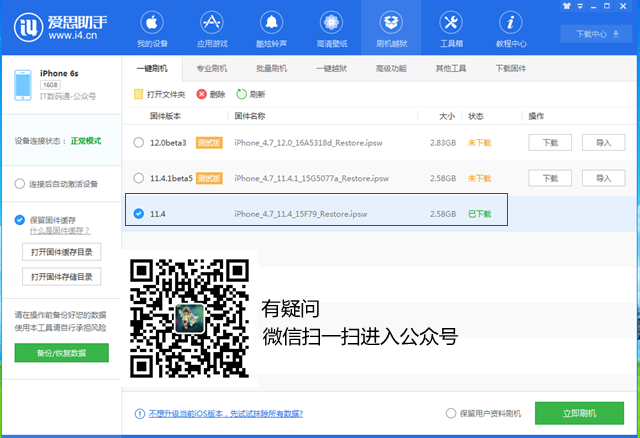The height and width of the screenshot is (438, 640).
Task: Click 固件名称 column header
Action: [250, 116]
